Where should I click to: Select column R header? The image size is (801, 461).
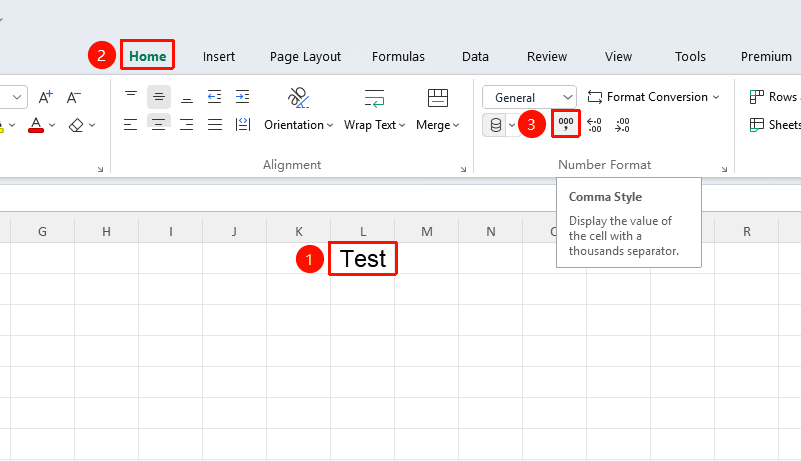click(747, 232)
